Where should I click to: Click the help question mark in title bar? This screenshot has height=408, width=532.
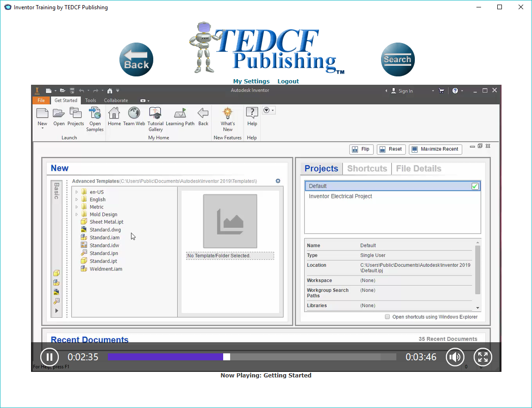(x=455, y=91)
